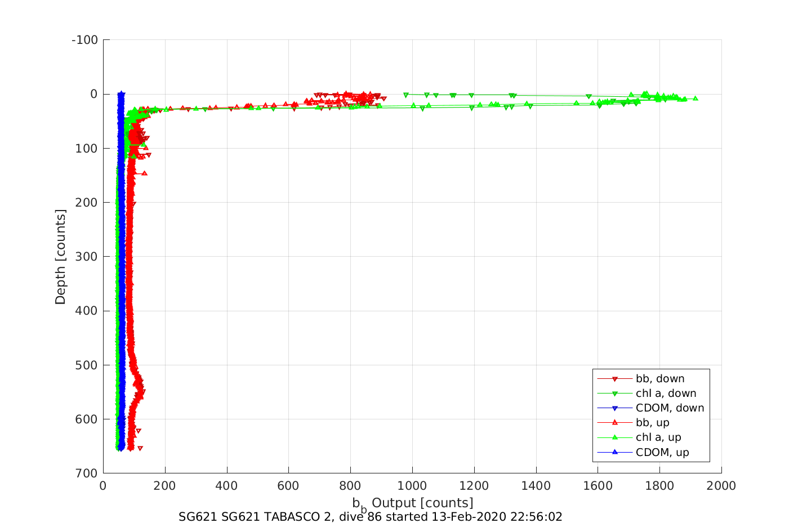Click the y-axis tick label 700
This screenshot has width=798, height=532.
[x=87, y=473]
